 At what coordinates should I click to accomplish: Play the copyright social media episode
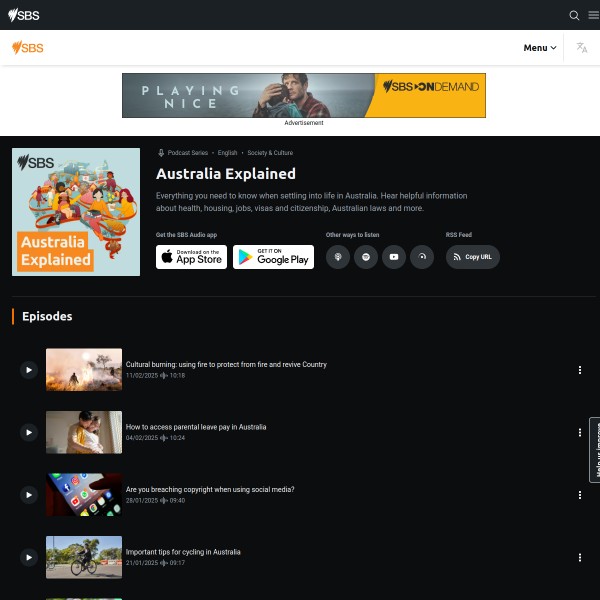pyautogui.click(x=29, y=494)
